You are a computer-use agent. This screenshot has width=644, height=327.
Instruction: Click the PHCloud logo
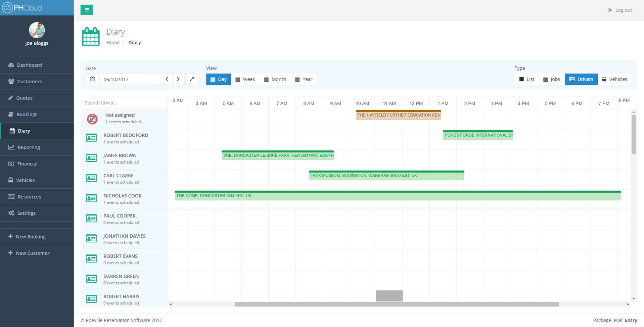click(22, 8)
